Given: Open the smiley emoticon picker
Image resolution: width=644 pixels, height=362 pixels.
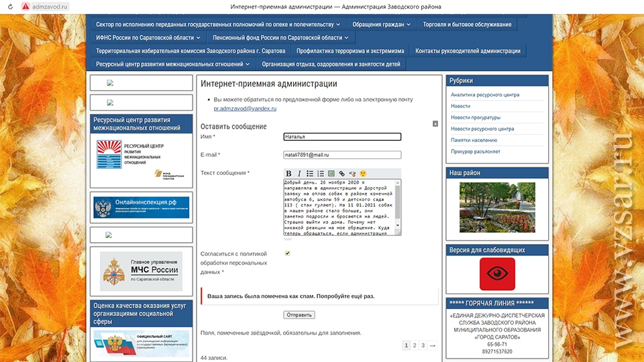Looking at the screenshot, I should coord(363,174).
